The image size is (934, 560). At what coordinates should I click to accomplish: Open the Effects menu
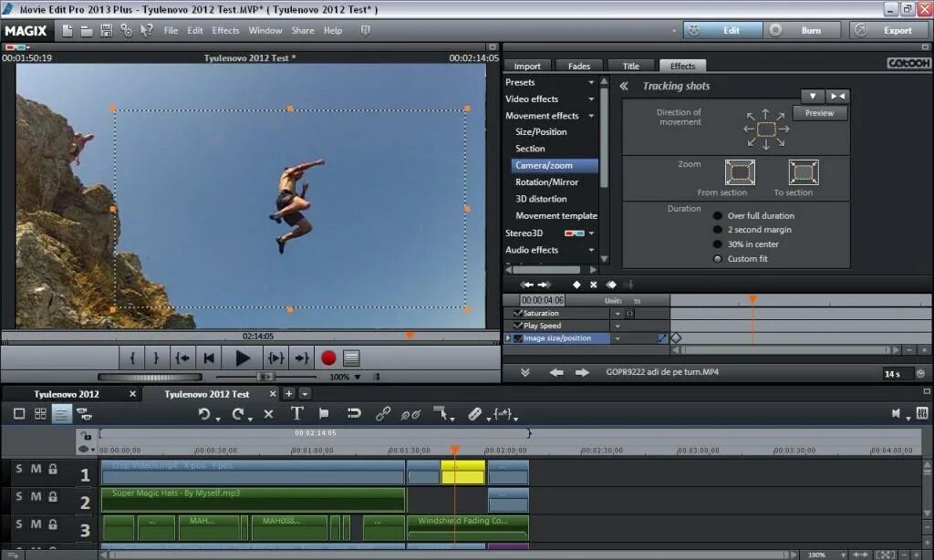pyautogui.click(x=225, y=30)
